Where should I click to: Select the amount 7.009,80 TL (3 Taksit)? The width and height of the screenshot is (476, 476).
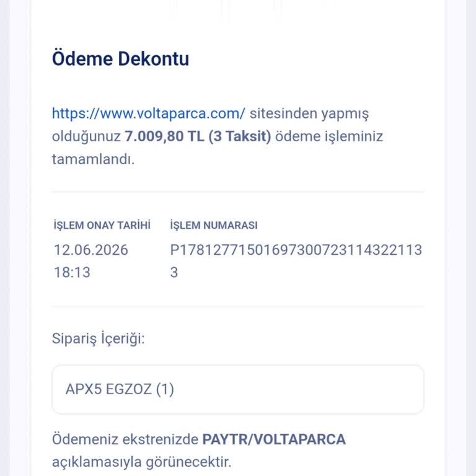pyautogui.click(x=198, y=136)
